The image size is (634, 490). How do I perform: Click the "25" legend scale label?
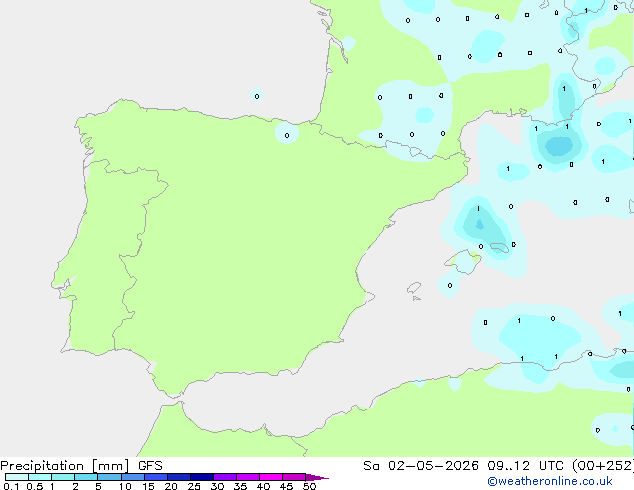coord(194,486)
